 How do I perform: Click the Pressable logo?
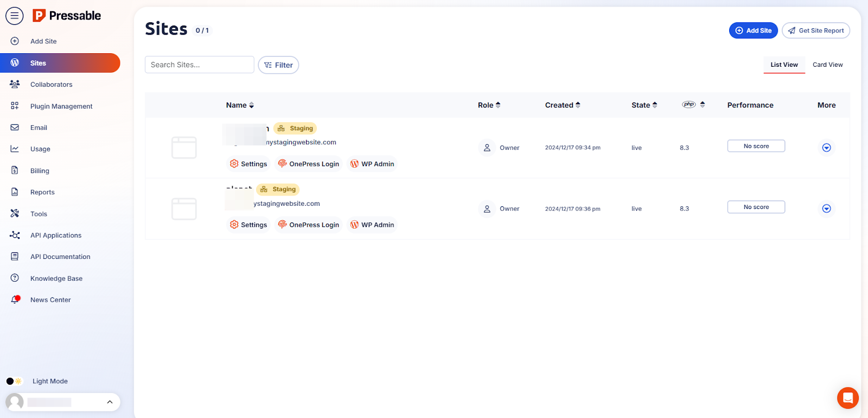(67, 16)
